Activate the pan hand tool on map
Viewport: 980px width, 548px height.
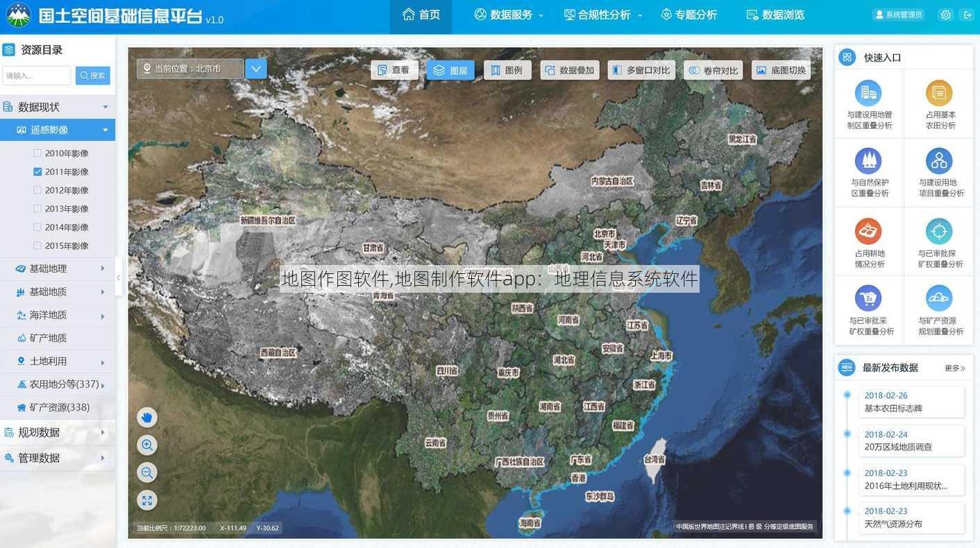point(146,418)
